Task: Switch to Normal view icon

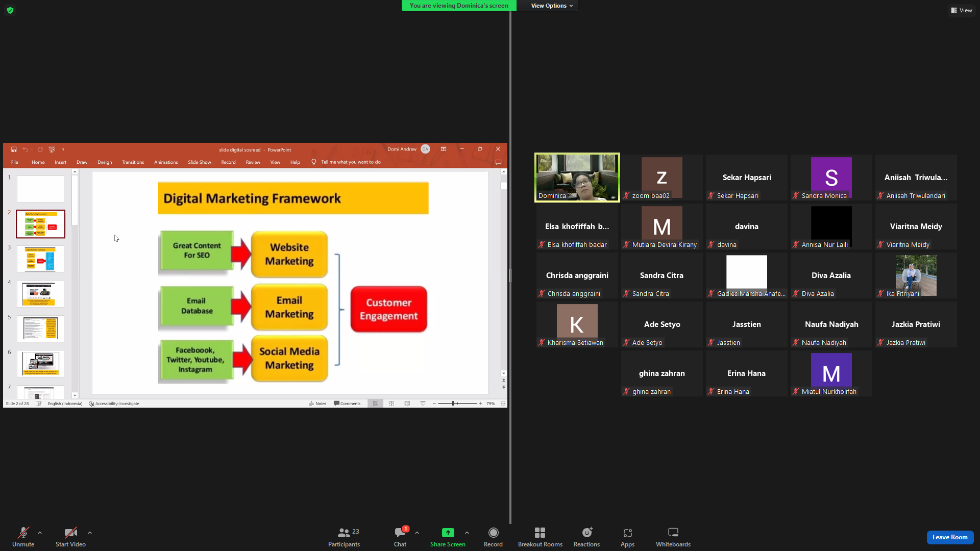Action: [376, 404]
